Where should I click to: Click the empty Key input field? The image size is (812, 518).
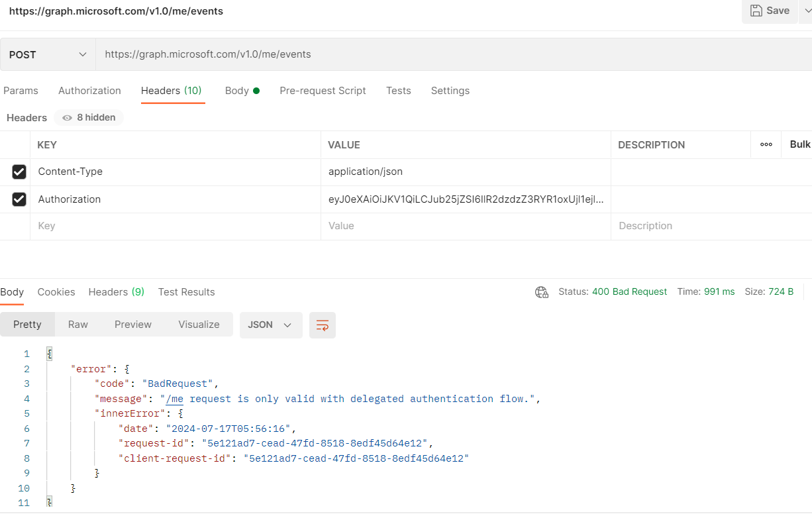coord(176,226)
